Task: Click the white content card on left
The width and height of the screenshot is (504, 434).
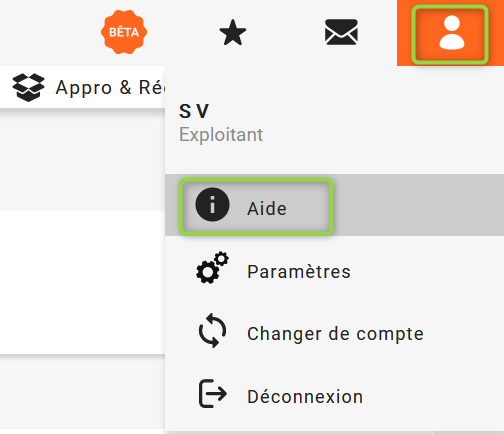Action: coord(82,282)
